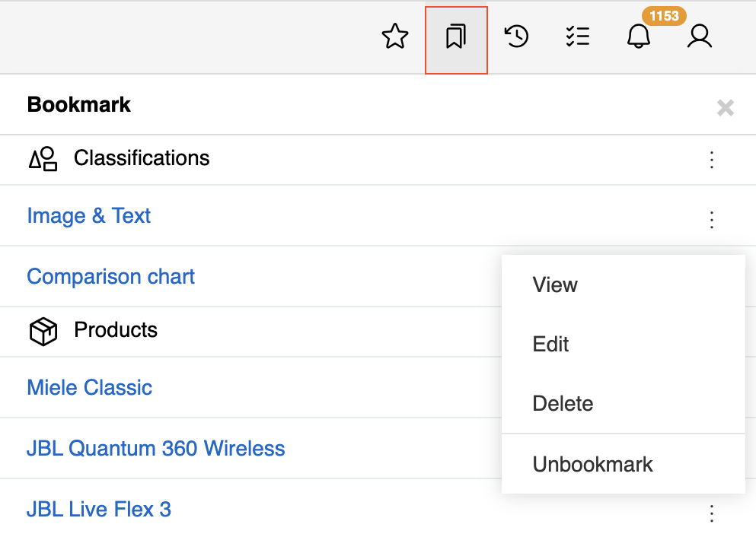This screenshot has height=537, width=756.
Task: Click the star favorites icon
Action: pyautogui.click(x=394, y=37)
